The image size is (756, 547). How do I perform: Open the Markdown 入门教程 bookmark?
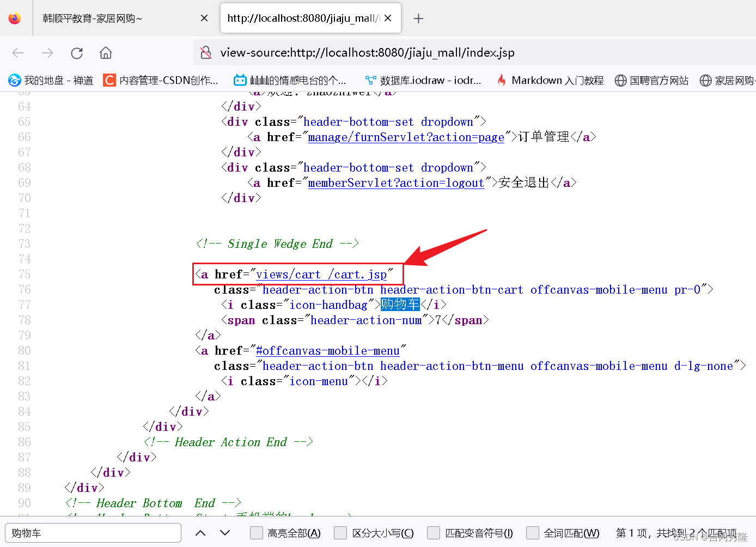pyautogui.click(x=550, y=81)
